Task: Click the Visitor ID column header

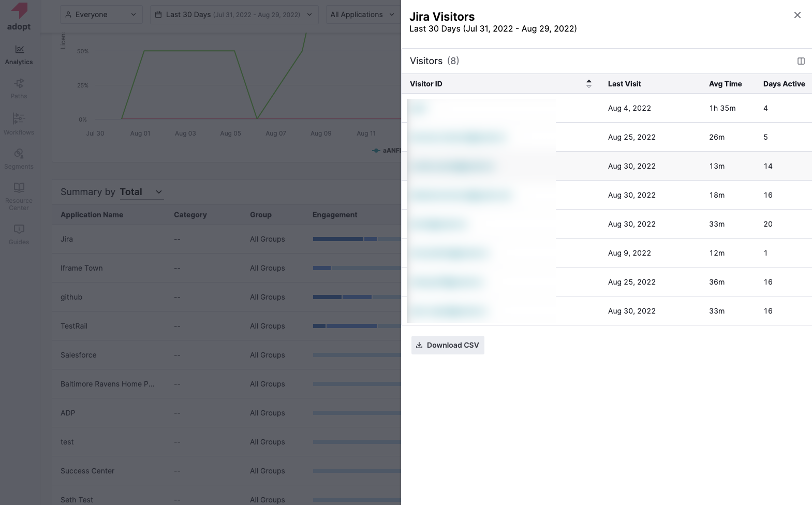Action: [426, 84]
